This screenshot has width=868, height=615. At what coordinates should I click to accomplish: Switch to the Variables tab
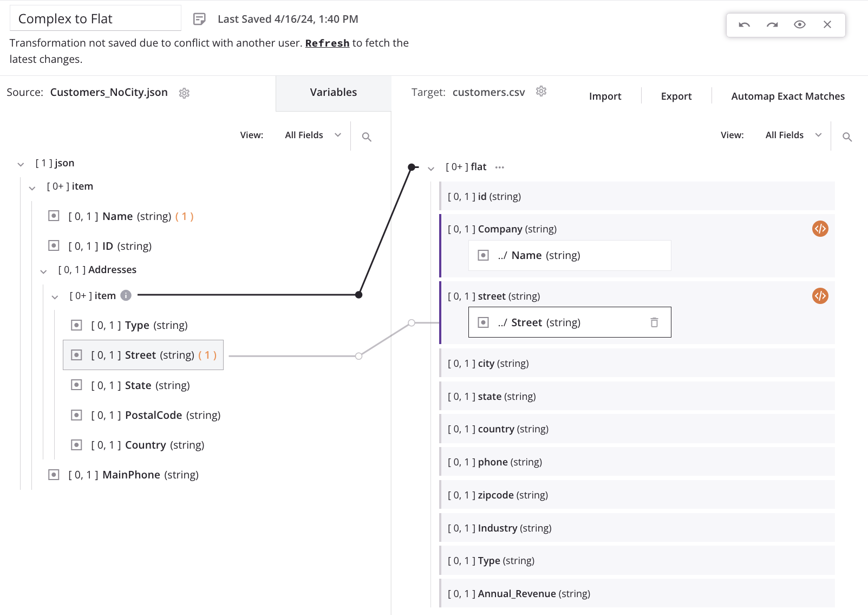(333, 93)
